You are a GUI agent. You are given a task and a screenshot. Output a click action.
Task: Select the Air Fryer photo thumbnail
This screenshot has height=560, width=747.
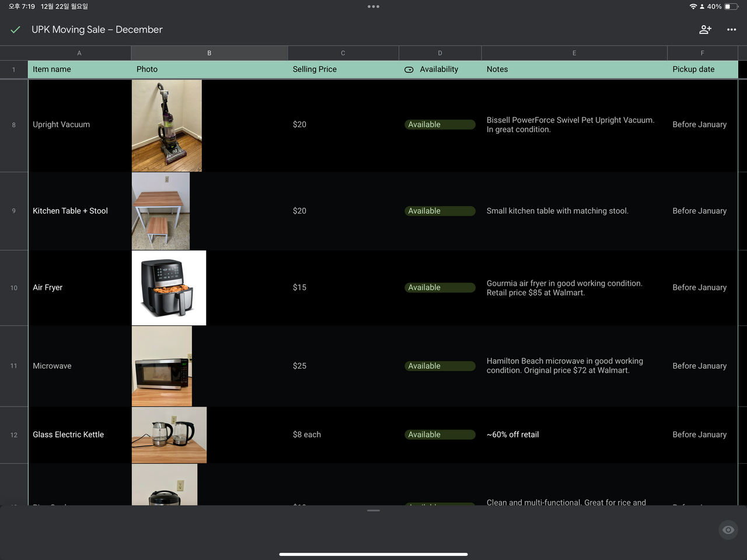169,288
